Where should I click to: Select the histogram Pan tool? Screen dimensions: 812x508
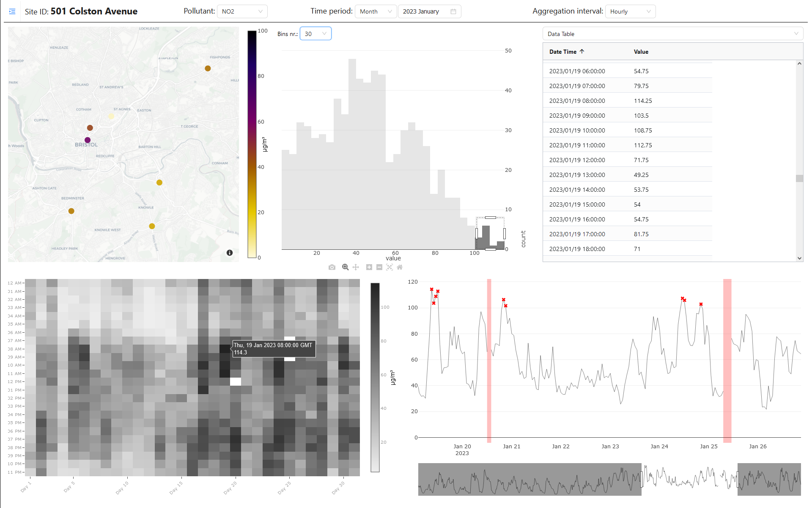click(356, 267)
